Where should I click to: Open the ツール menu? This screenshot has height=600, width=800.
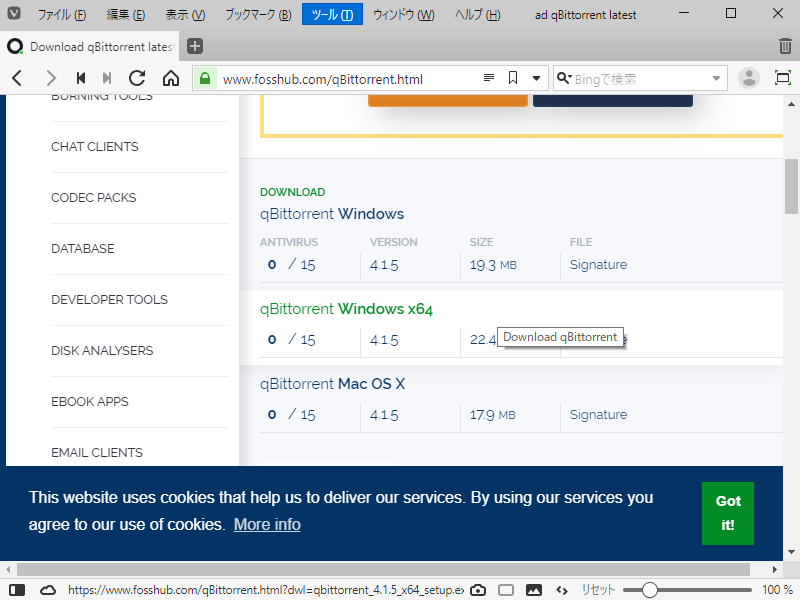(x=332, y=14)
